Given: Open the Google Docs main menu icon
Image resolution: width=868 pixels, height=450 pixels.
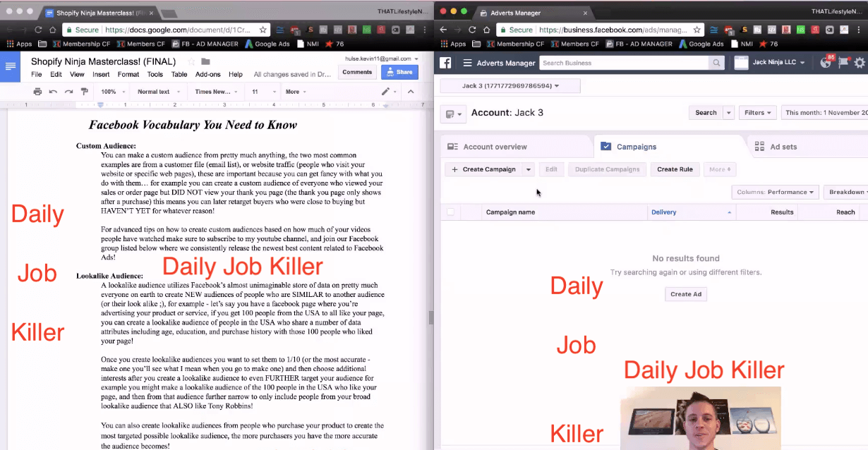Looking at the screenshot, I should 10,66.
